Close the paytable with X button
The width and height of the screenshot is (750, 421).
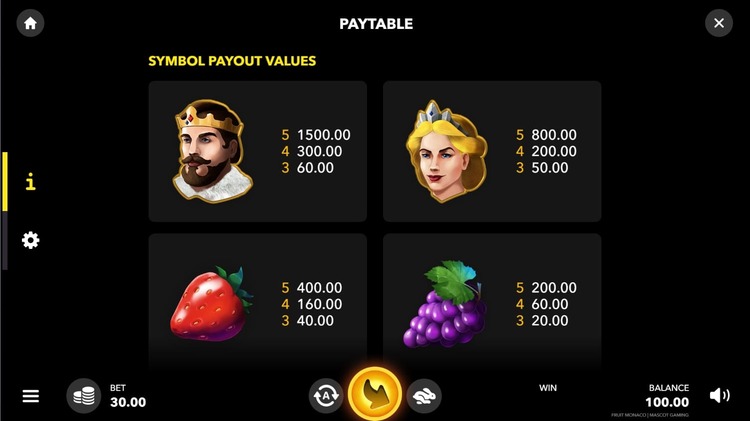(718, 23)
